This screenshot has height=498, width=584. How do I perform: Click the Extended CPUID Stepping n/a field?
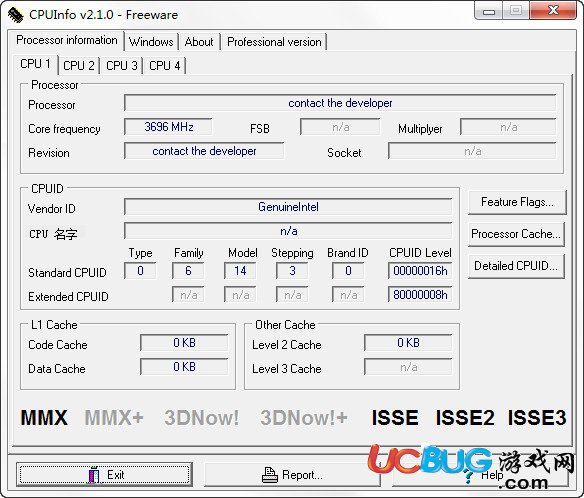[292, 295]
